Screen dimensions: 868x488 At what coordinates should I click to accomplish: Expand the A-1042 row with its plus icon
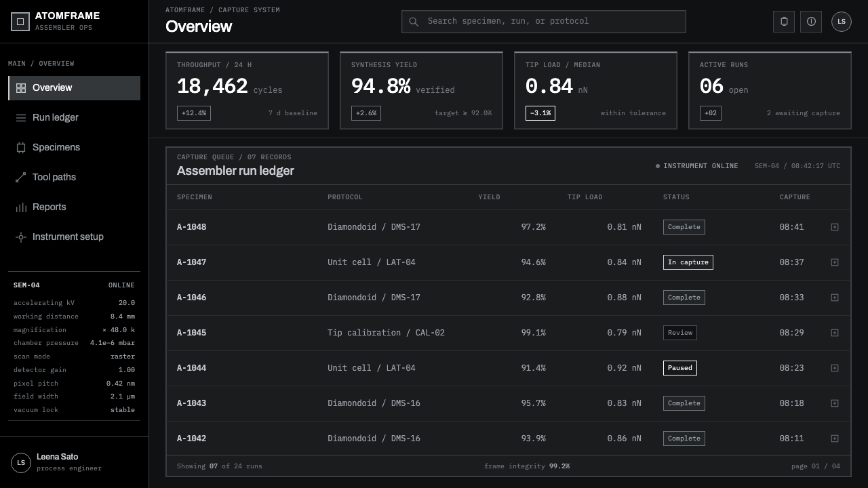(x=835, y=439)
